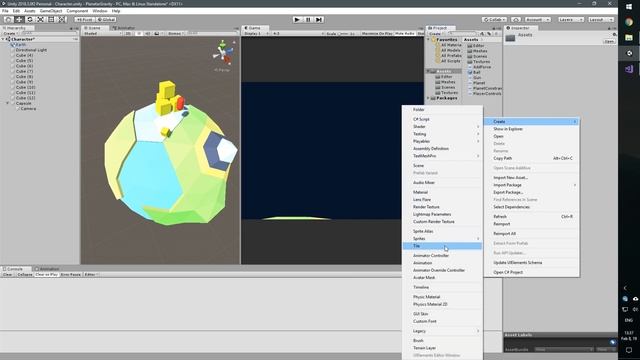
Task: Choose C# Script from the Create submenu
Action: click(442, 119)
